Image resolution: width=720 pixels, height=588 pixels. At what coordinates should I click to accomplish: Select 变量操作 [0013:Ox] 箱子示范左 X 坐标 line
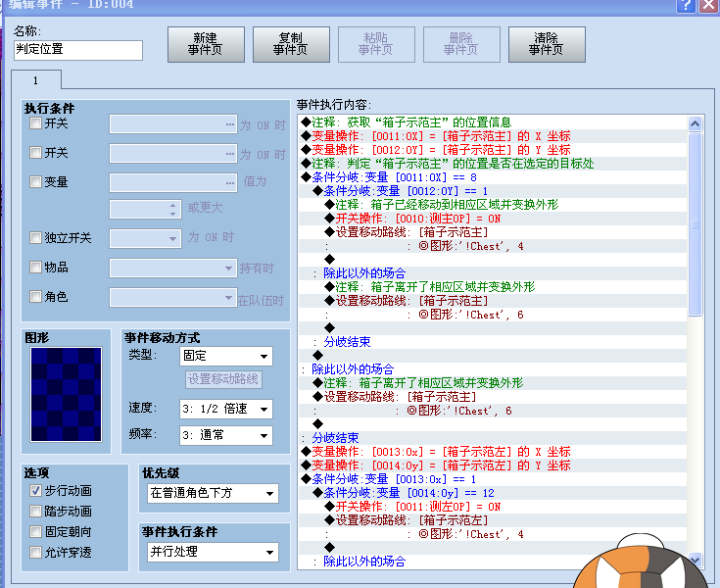tap(493, 452)
